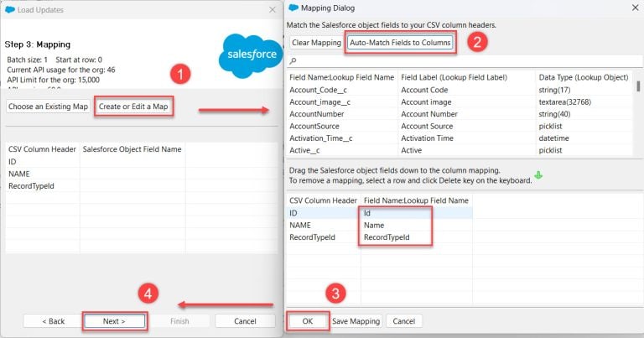Click Save Mapping button

coord(356,321)
